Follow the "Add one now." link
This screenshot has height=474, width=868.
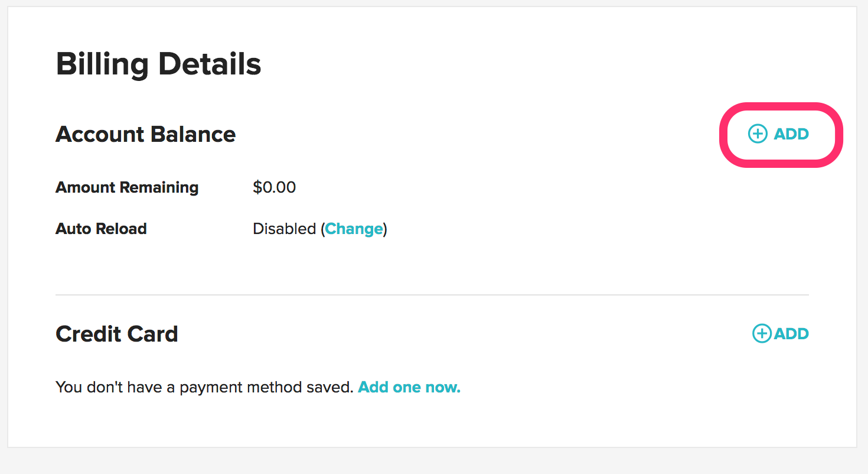[409, 388]
